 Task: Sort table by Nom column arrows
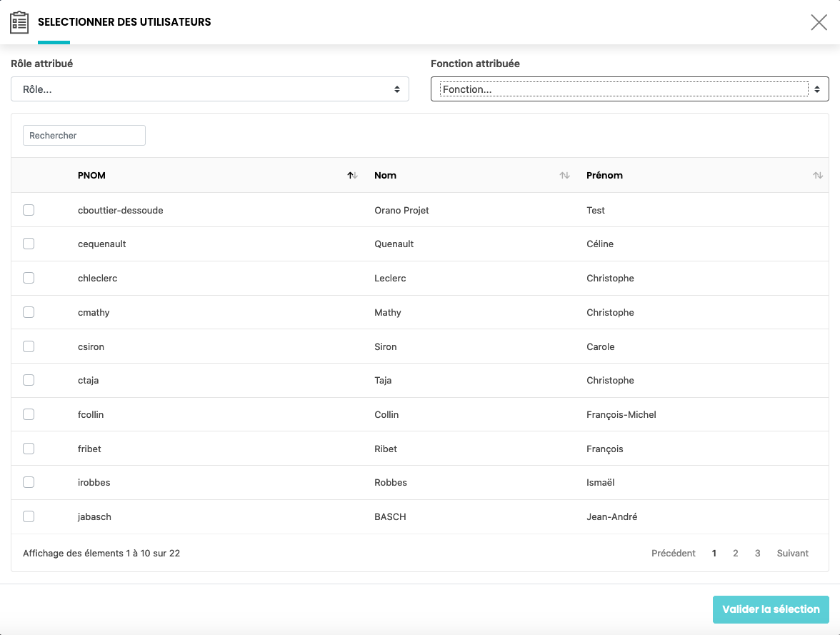(x=564, y=176)
